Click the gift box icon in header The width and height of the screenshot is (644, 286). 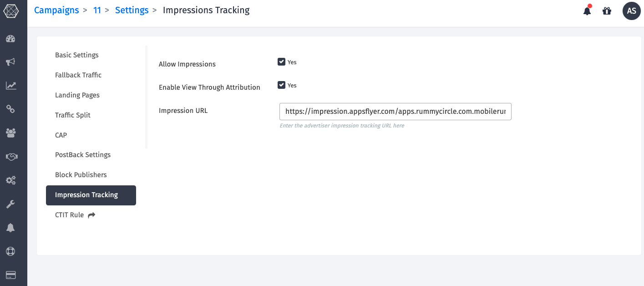[607, 10]
